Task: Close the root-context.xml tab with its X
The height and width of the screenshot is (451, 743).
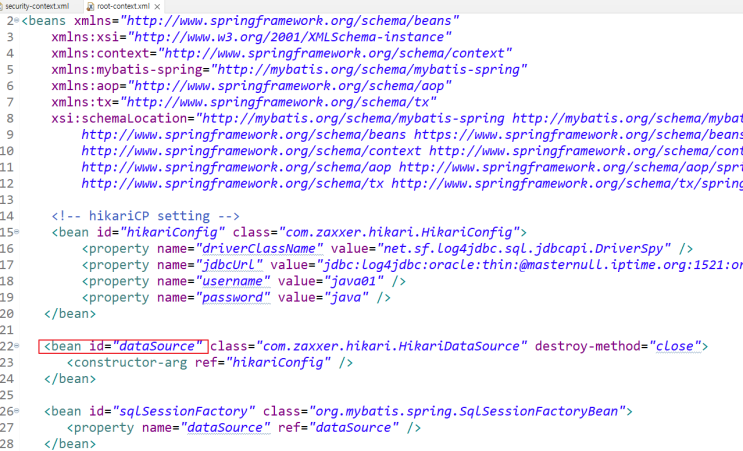Action: 157,7
